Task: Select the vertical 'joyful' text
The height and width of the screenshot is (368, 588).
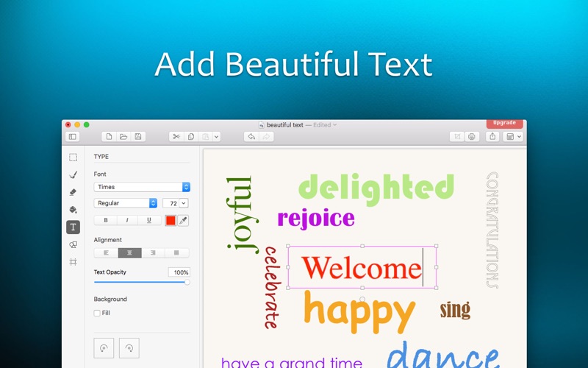Action: pyautogui.click(x=243, y=214)
